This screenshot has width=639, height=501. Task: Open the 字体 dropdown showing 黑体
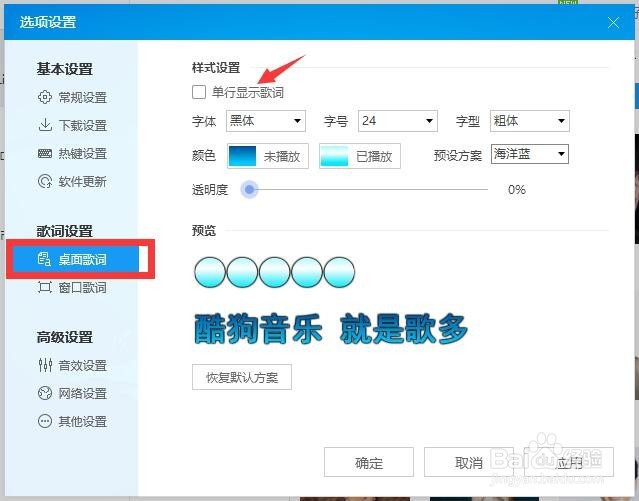point(266,121)
